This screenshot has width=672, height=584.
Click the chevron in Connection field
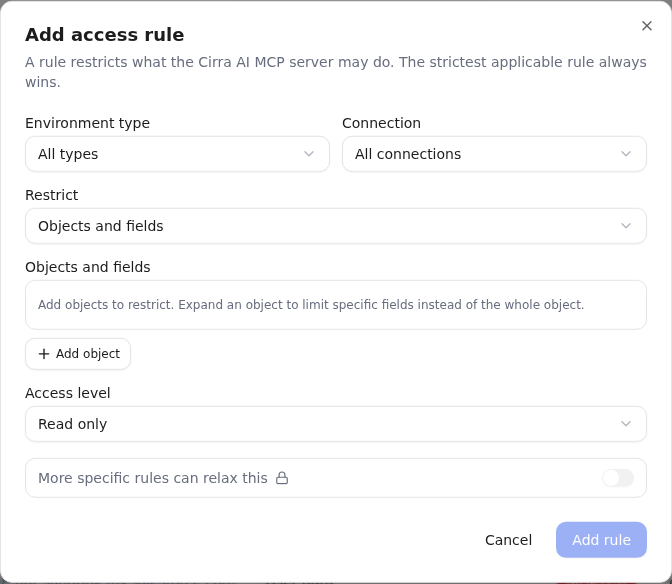point(626,154)
